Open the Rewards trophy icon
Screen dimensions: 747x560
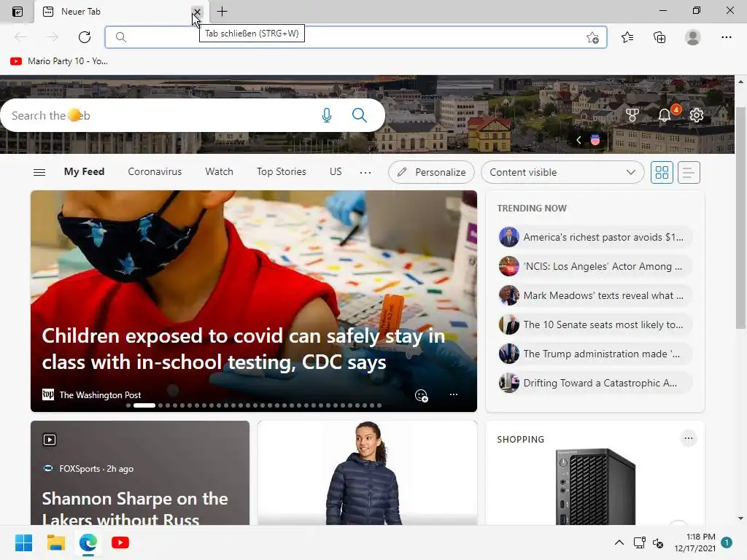[632, 114]
